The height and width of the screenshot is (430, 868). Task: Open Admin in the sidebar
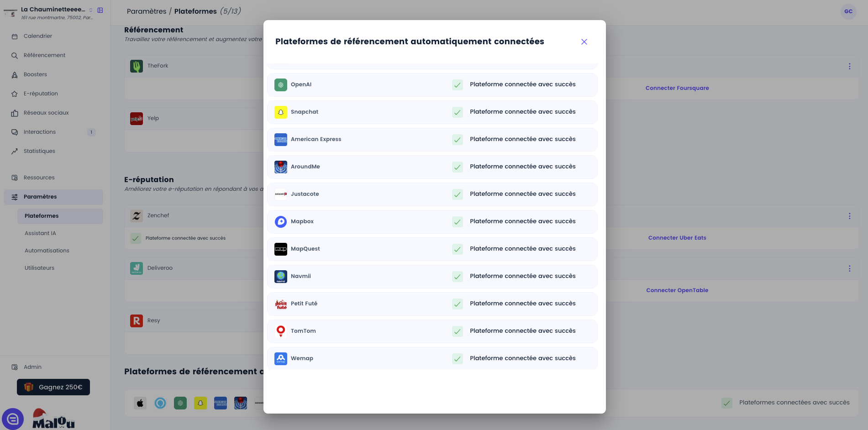click(x=53, y=367)
